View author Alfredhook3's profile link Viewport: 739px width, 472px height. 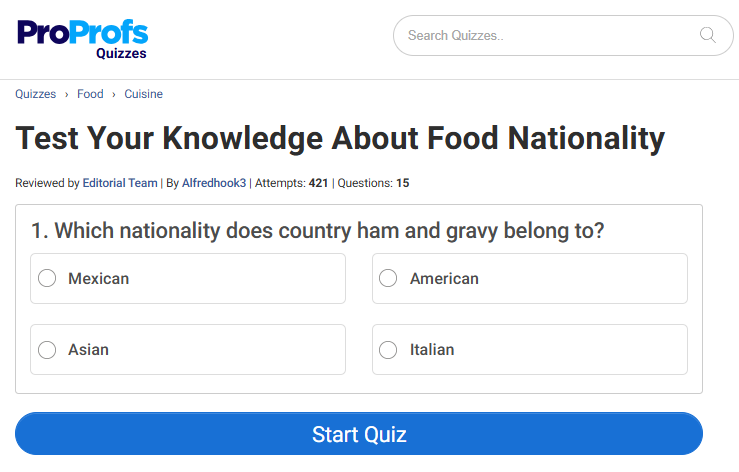[214, 183]
